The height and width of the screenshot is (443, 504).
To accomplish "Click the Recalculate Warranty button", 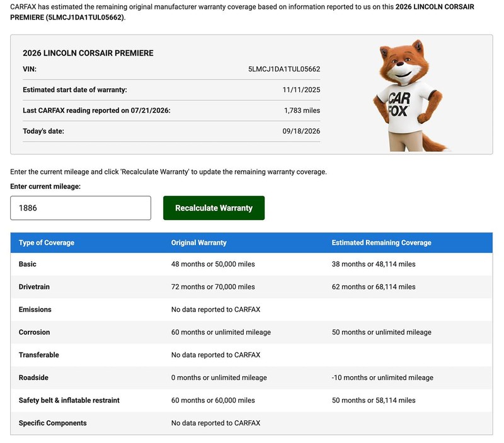I will (x=214, y=208).
